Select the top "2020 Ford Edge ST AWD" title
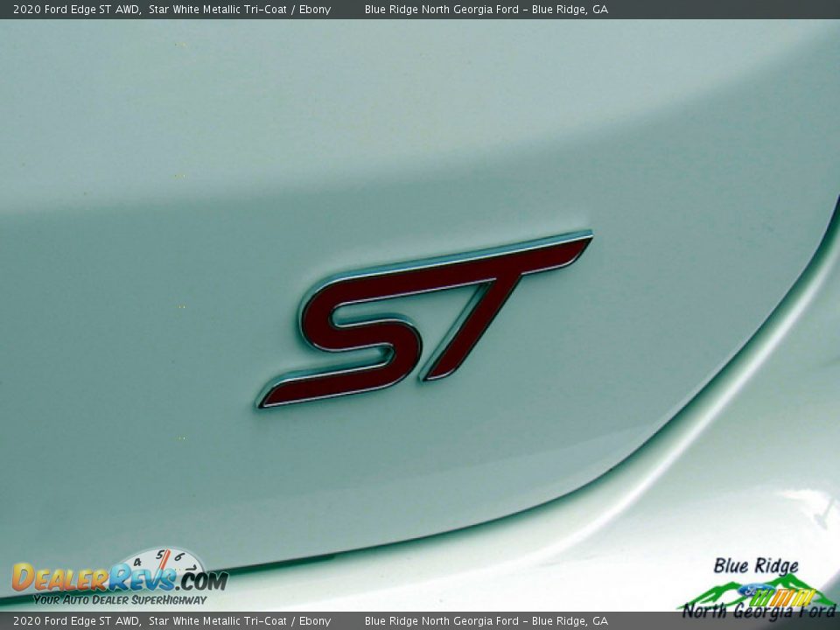This screenshot has width=840, height=630. coord(76,10)
